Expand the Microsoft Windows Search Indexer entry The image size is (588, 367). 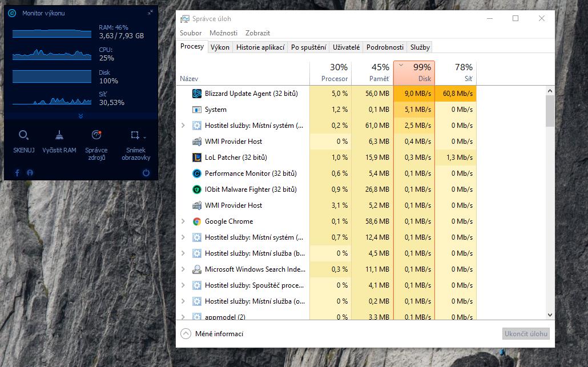[x=183, y=269]
